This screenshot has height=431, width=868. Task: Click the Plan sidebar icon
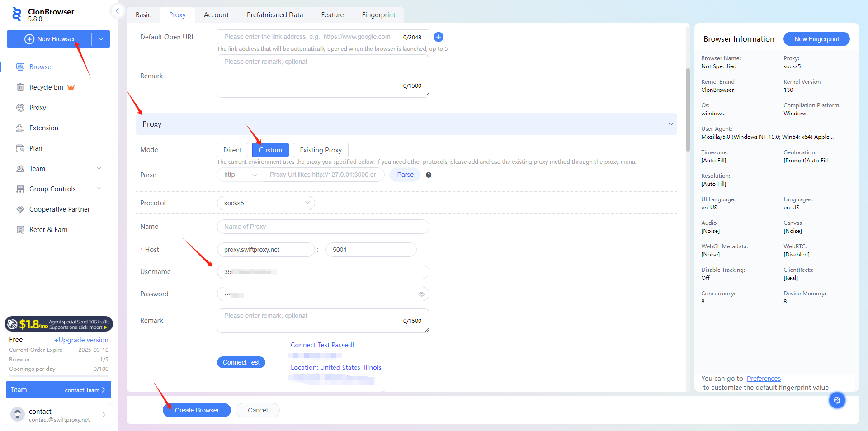[x=20, y=148]
